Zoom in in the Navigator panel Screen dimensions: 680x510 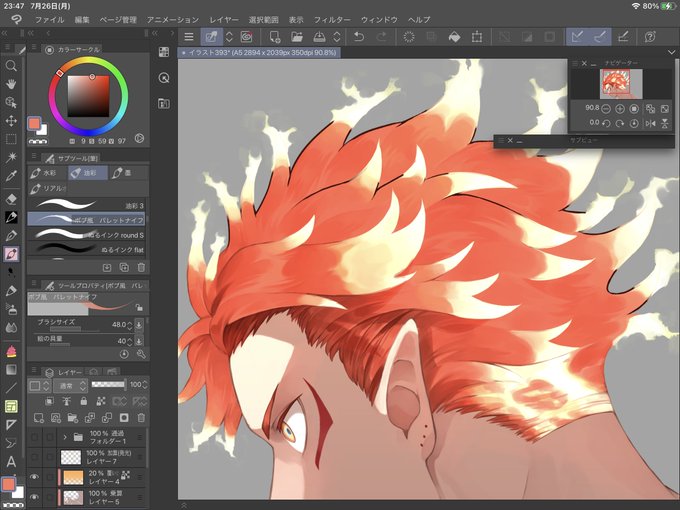[620, 108]
